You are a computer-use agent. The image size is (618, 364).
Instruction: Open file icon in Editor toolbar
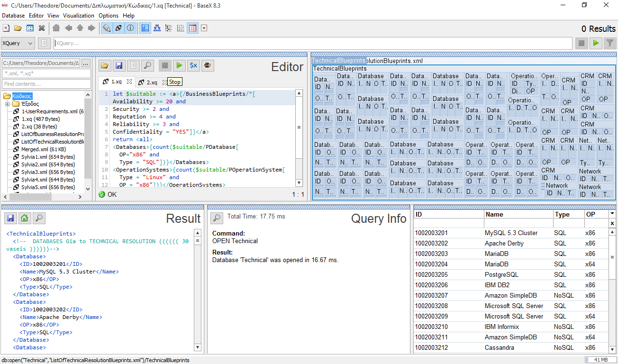click(x=104, y=65)
